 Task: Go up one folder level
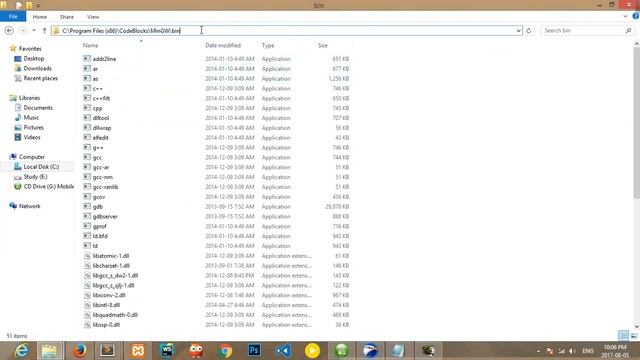(44, 31)
